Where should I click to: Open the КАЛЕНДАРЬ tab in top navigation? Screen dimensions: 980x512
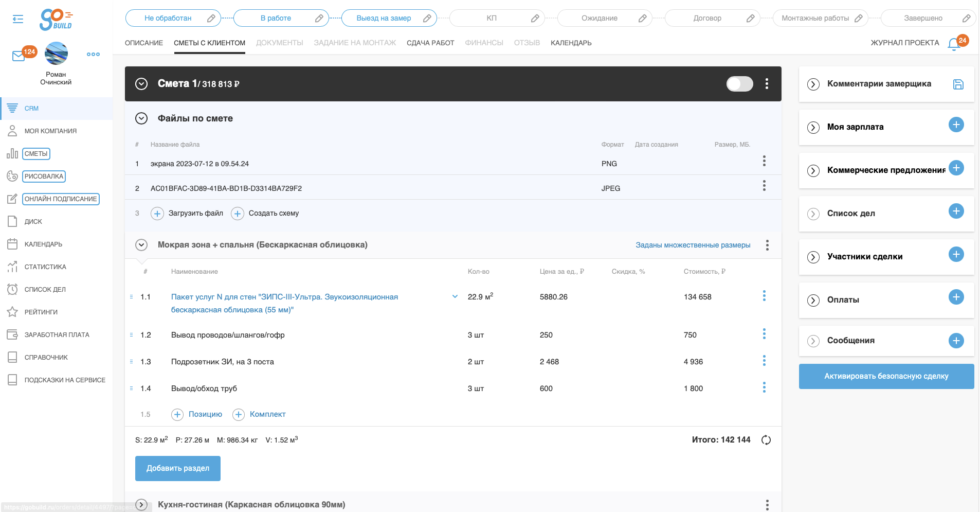click(571, 43)
